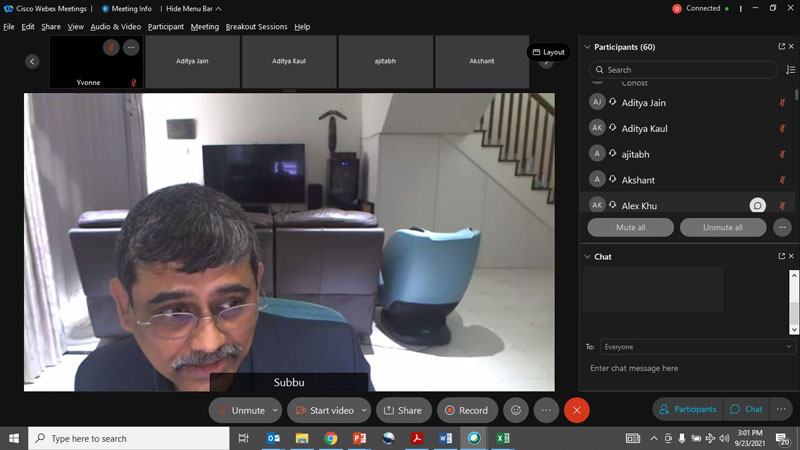Open the reactions smiley icon

516,410
